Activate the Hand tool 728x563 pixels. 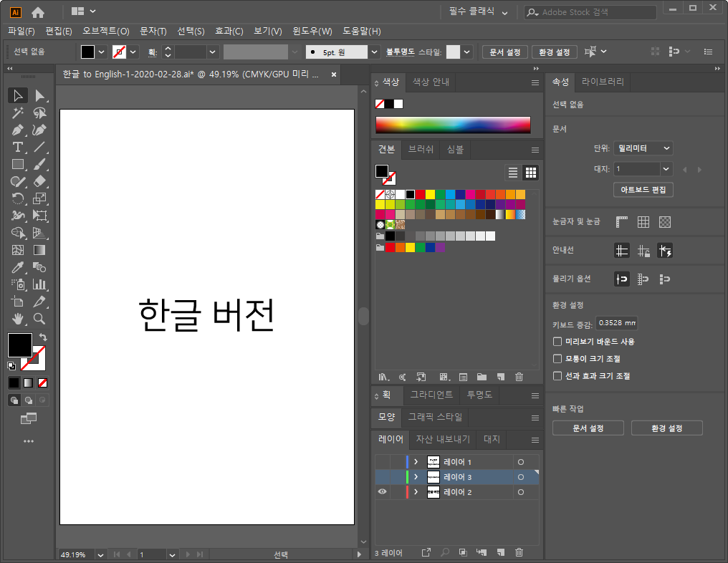[x=18, y=319]
